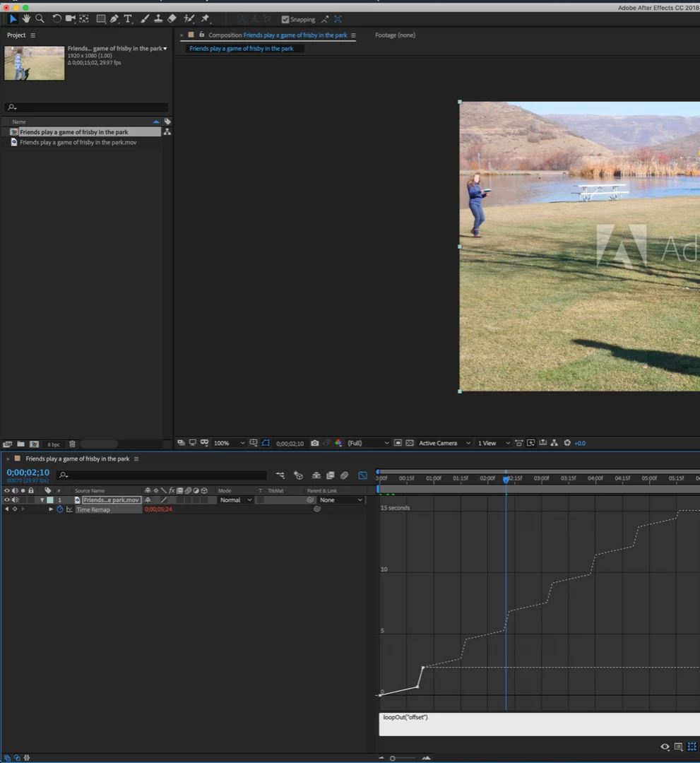Open the Composition panel menu
This screenshot has height=763, width=700.
353,35
